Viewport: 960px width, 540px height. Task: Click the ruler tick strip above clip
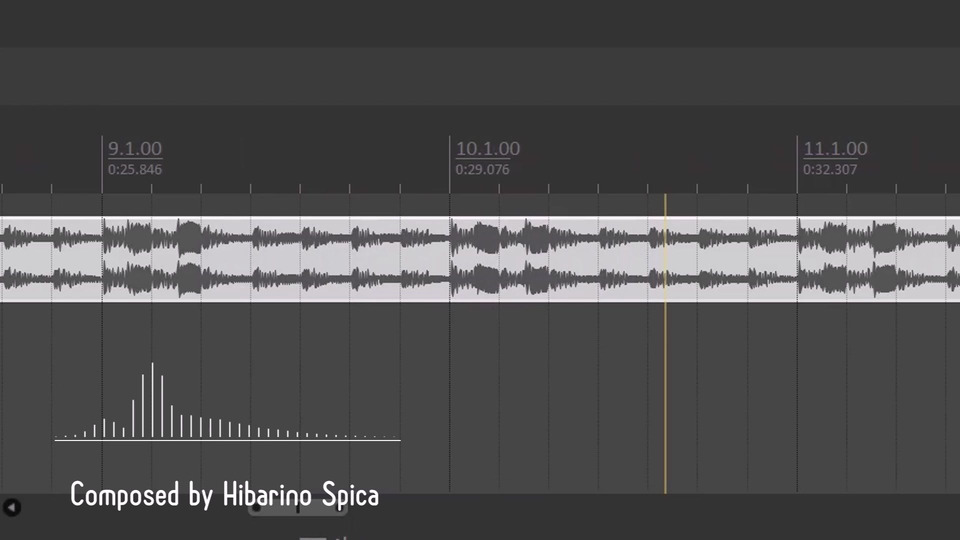pyautogui.click(x=480, y=189)
